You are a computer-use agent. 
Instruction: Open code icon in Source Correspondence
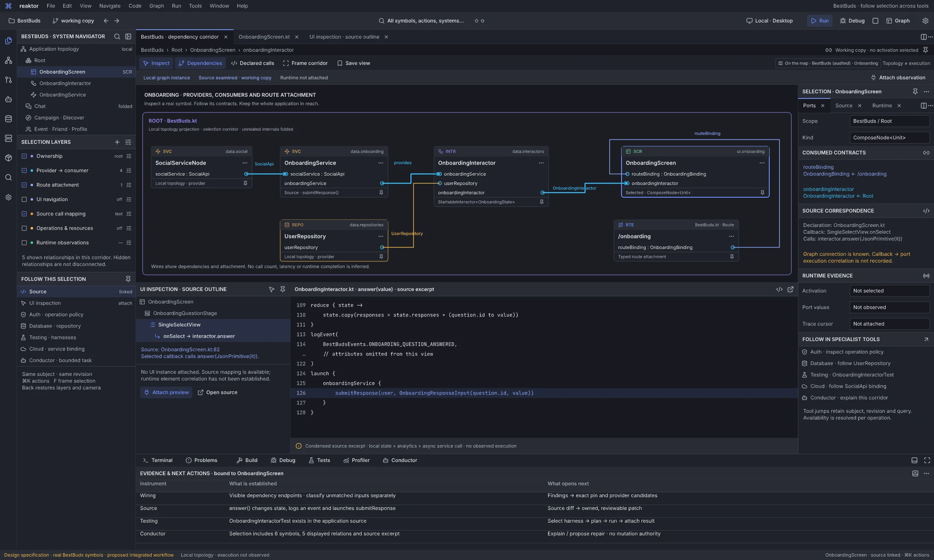pos(926,211)
